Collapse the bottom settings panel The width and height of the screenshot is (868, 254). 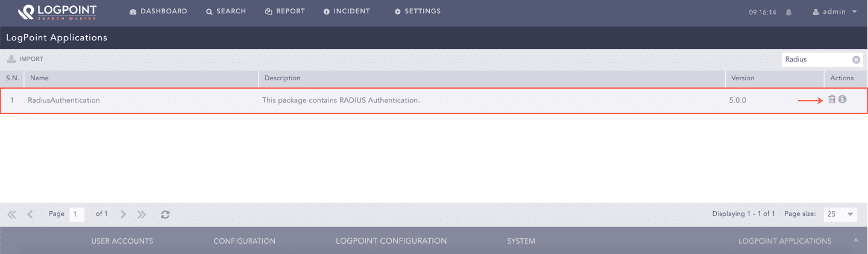856,241
